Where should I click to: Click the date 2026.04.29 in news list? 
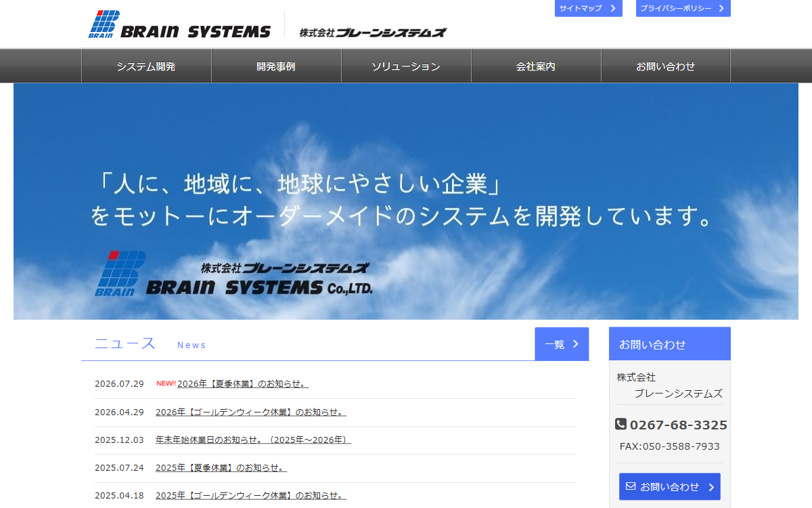coord(119,412)
